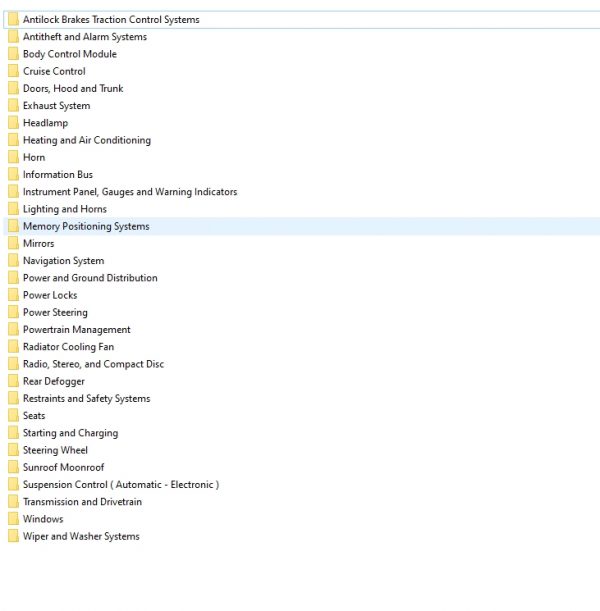Select the 'Antilock Brakes Traction Control Systems' name

(x=111, y=19)
